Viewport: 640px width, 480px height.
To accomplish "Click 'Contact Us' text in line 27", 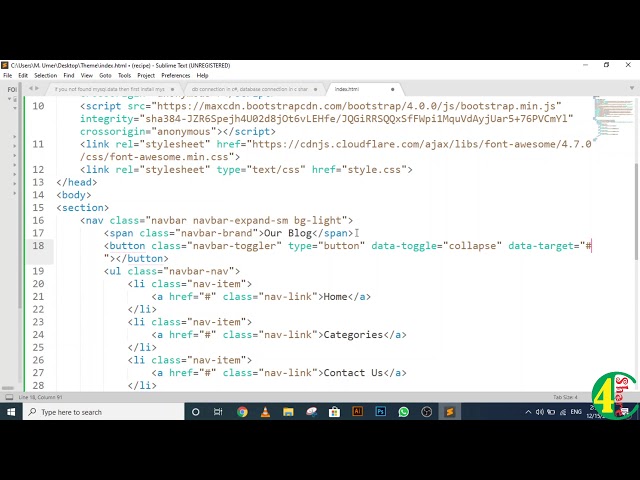I will click(x=353, y=373).
